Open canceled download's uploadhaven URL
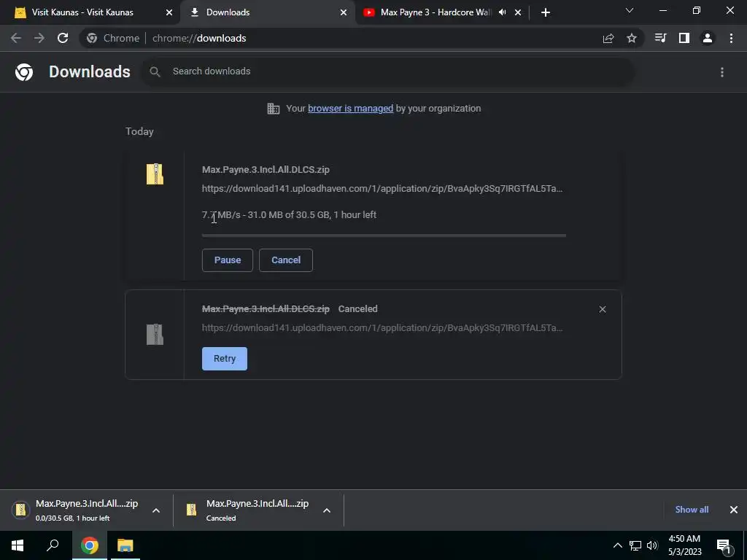This screenshot has width=747, height=560. pos(382,328)
